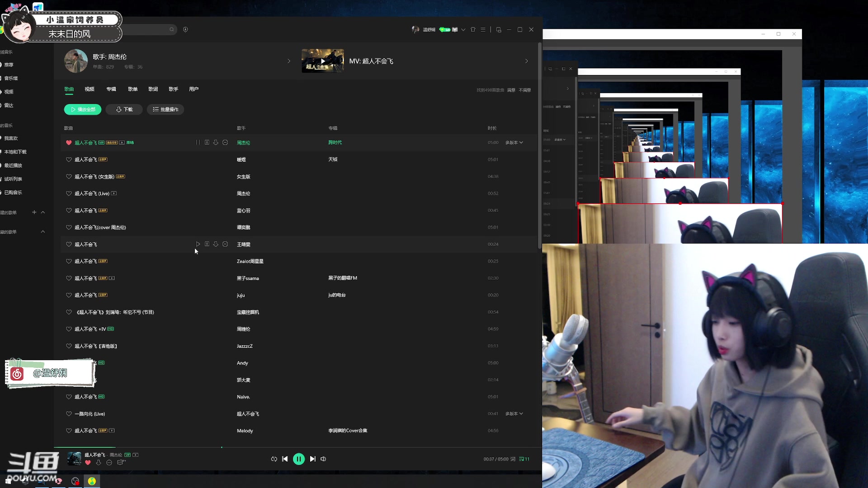
Task: Download 周杰伦's 超人不会飞 from the list row
Action: click(x=216, y=142)
